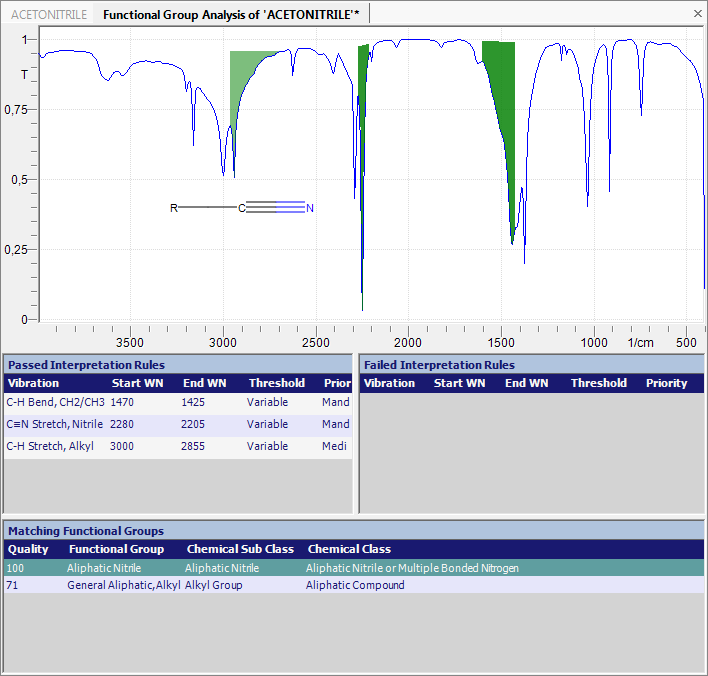
Task: Click Threshold header in Passed Interpretation Rules
Action: (x=277, y=383)
